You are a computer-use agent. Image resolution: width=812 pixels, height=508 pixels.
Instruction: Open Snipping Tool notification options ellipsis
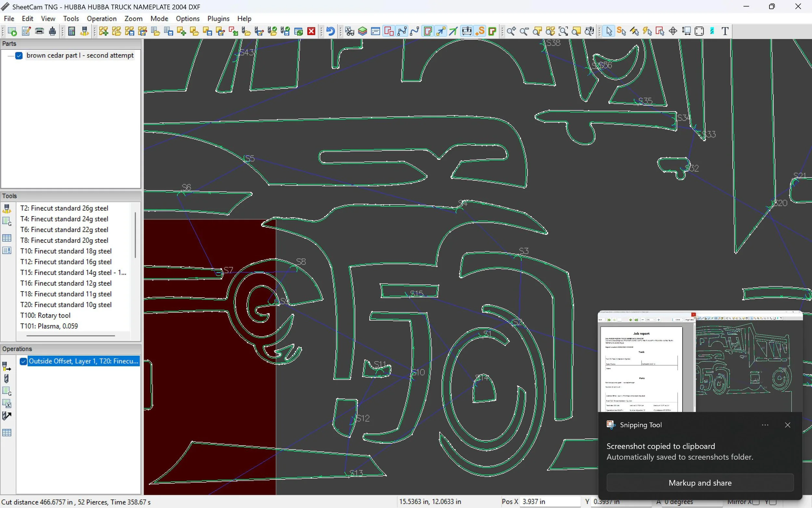pyautogui.click(x=765, y=425)
